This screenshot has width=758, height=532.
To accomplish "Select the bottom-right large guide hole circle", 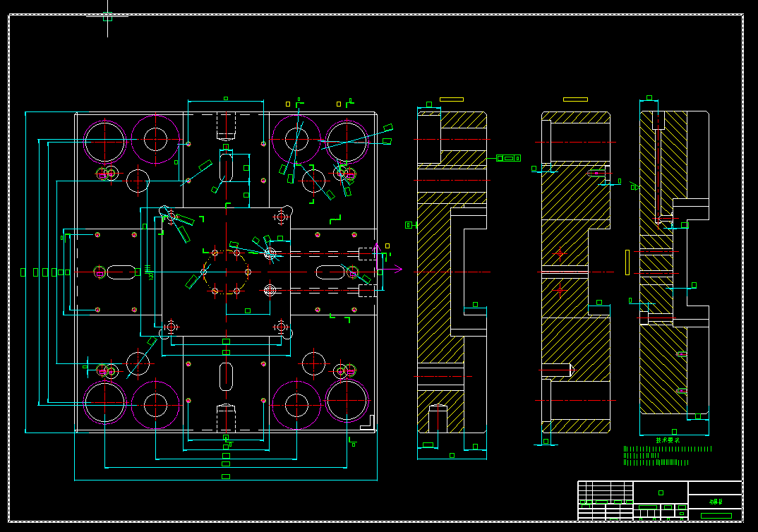I will click(x=347, y=401).
